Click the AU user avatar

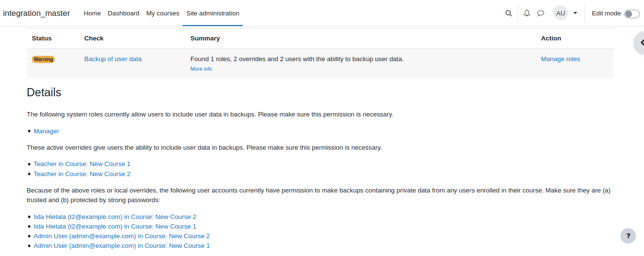point(560,13)
